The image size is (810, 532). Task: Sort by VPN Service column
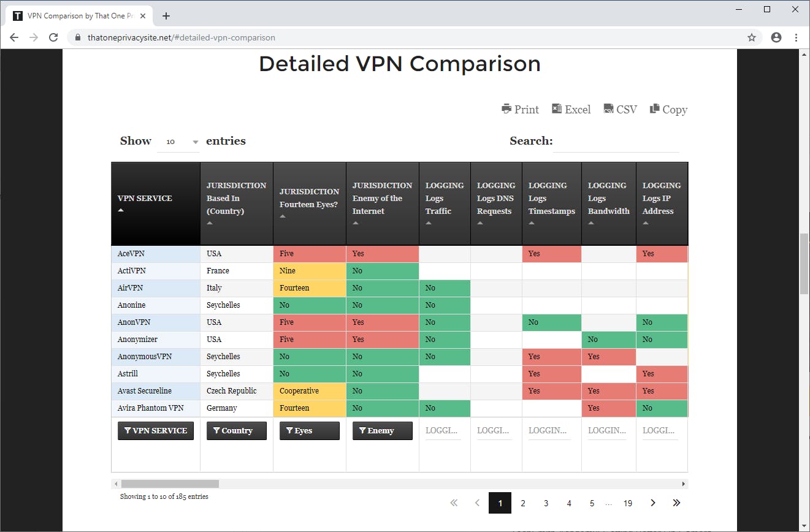(x=156, y=203)
